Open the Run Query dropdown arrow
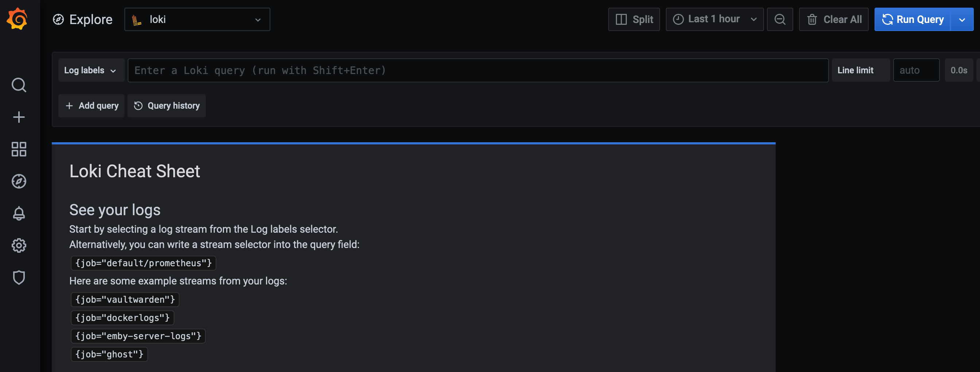The image size is (980, 372). tap(962, 19)
